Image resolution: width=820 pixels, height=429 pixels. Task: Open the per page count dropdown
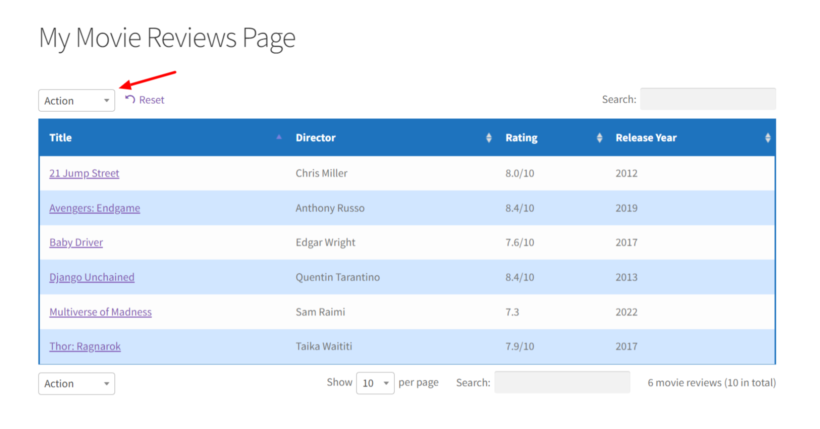375,383
